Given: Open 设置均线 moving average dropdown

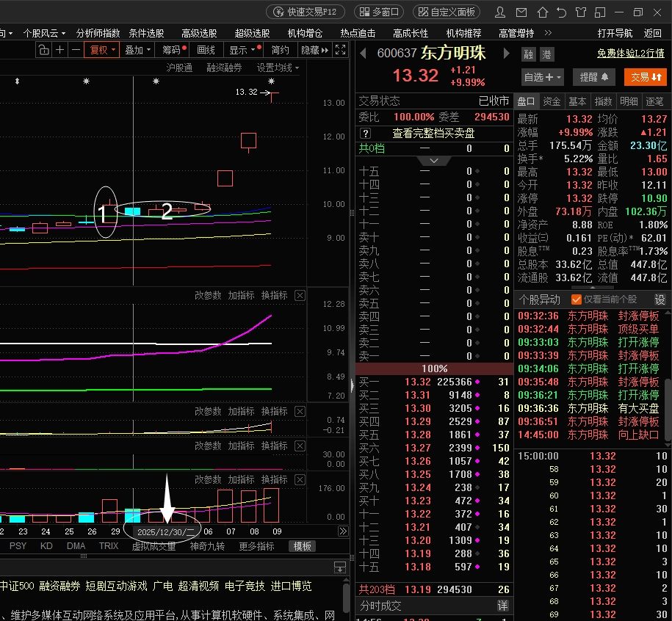Looking at the screenshot, I should pos(278,68).
